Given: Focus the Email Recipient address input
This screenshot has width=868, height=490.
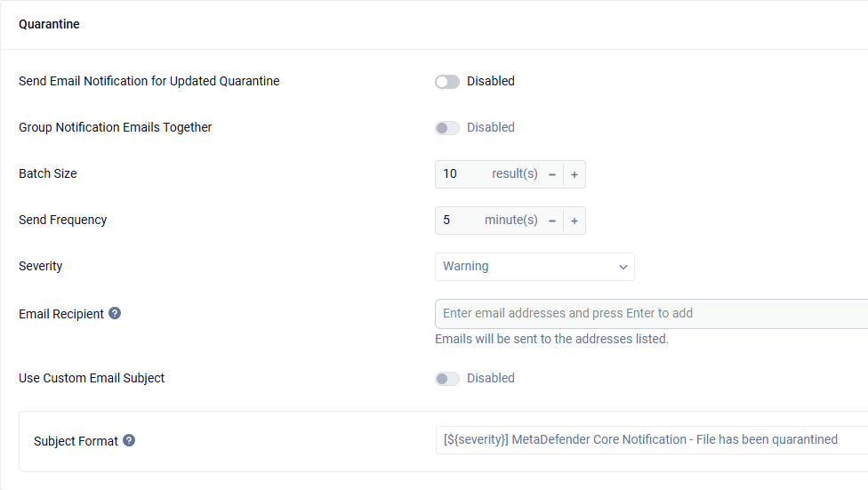Looking at the screenshot, I should (652, 314).
